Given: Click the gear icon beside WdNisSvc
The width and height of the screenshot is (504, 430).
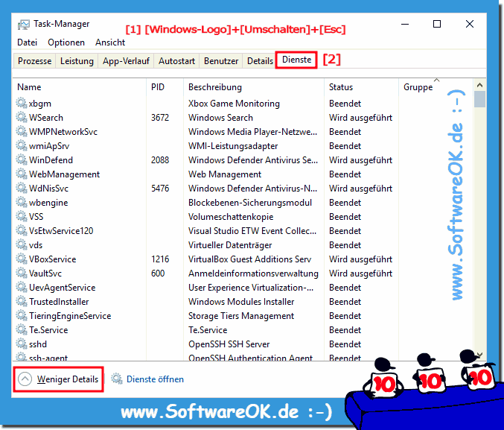Looking at the screenshot, I should tap(22, 188).
